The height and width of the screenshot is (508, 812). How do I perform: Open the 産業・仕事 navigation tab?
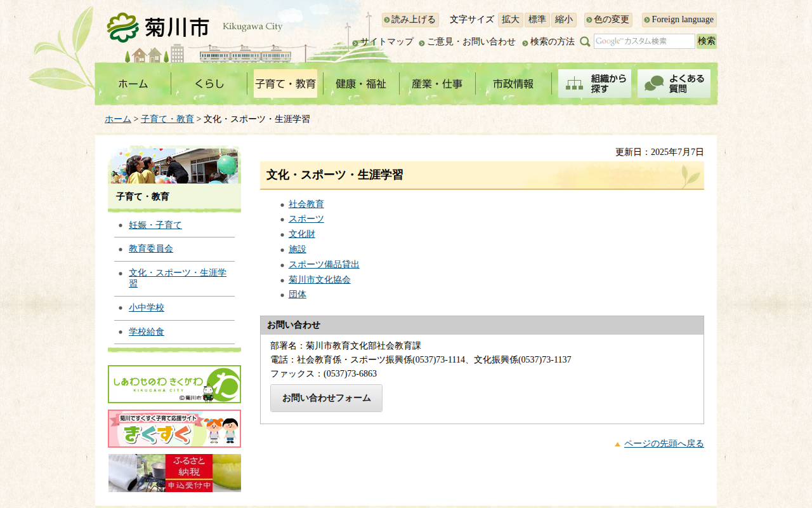[437, 84]
